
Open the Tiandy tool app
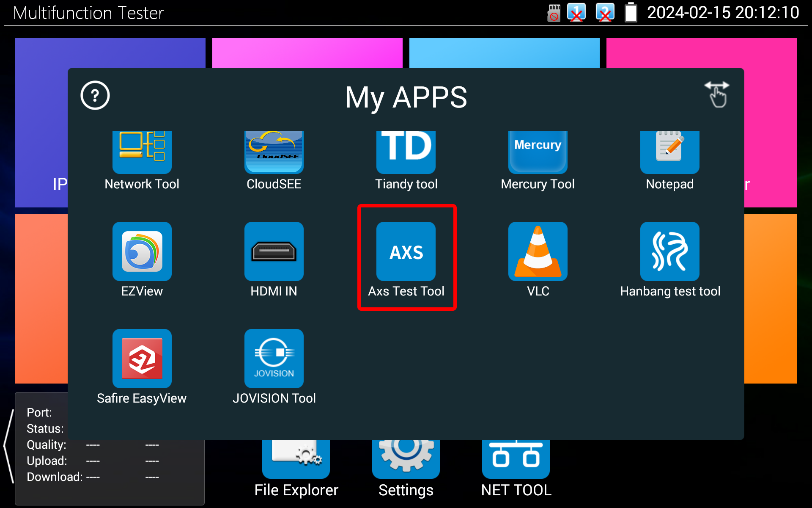pos(406,153)
